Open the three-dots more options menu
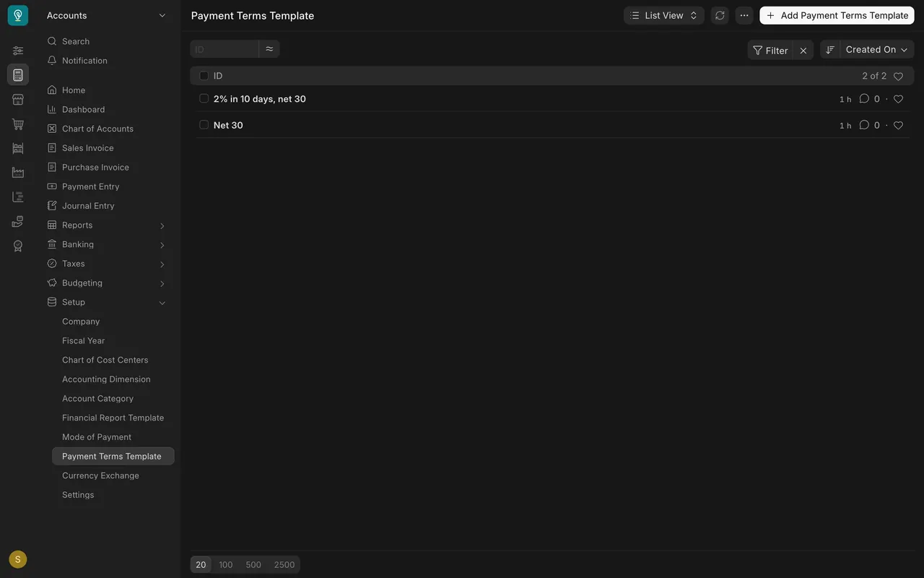Image resolution: width=924 pixels, height=578 pixels. click(x=744, y=15)
